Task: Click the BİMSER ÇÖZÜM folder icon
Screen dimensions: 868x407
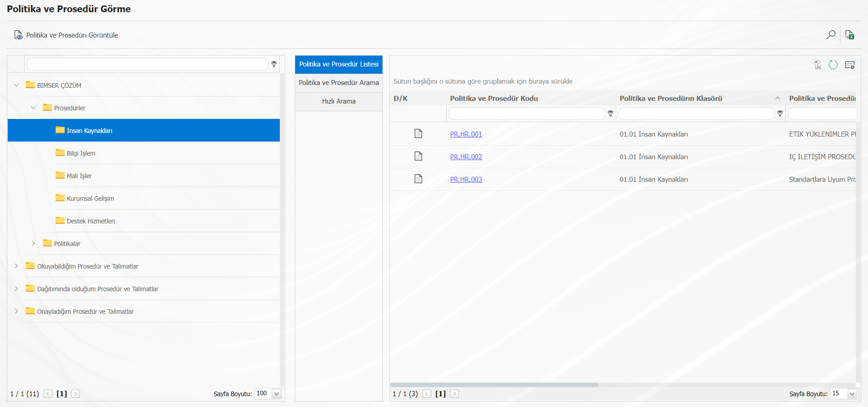Action: 30,85
